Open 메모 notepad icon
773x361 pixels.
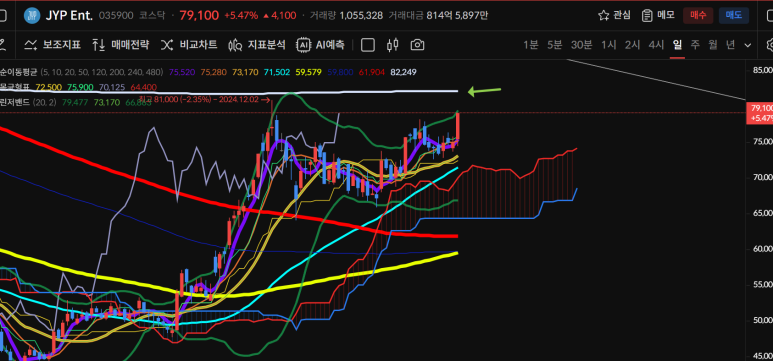tap(647, 15)
